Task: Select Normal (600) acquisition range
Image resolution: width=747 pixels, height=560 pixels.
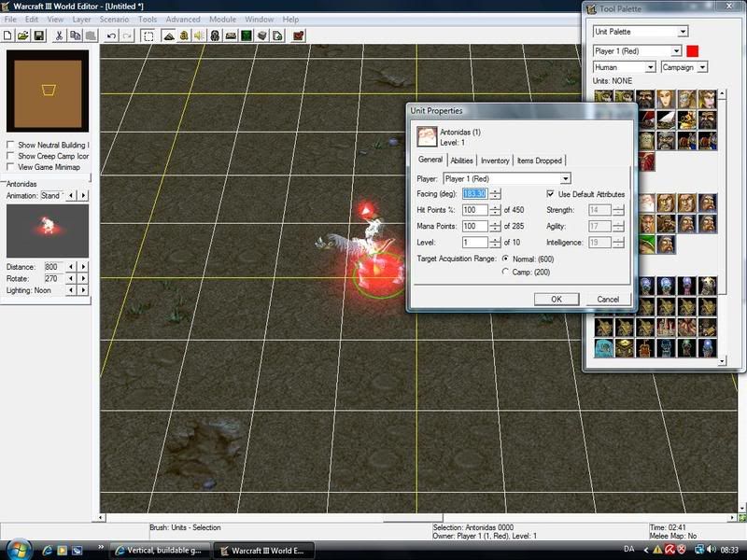Action: pyautogui.click(x=505, y=259)
